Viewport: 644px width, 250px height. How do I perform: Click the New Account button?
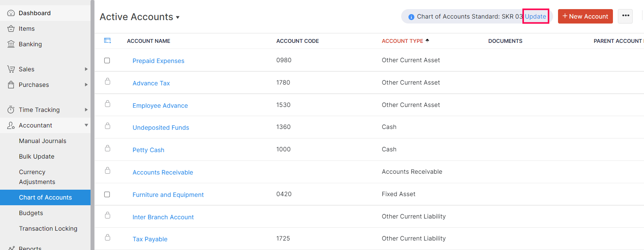(x=585, y=16)
